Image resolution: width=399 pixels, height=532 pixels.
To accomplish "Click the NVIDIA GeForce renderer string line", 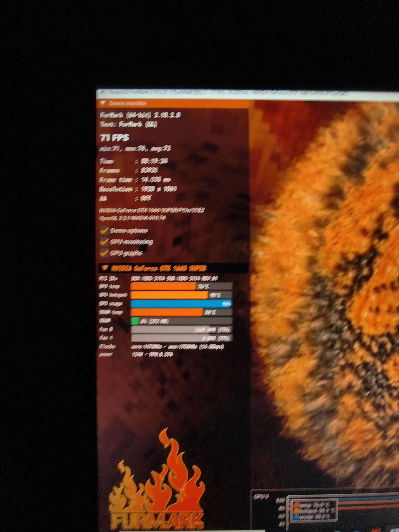I will pos(152,210).
